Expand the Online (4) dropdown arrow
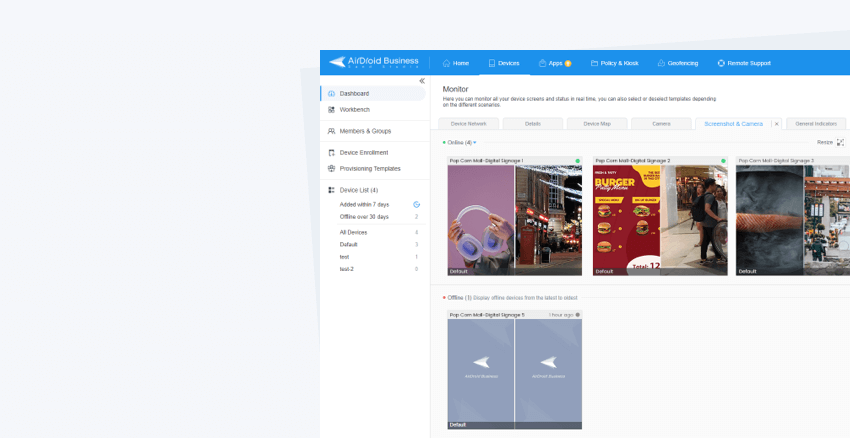 (475, 143)
